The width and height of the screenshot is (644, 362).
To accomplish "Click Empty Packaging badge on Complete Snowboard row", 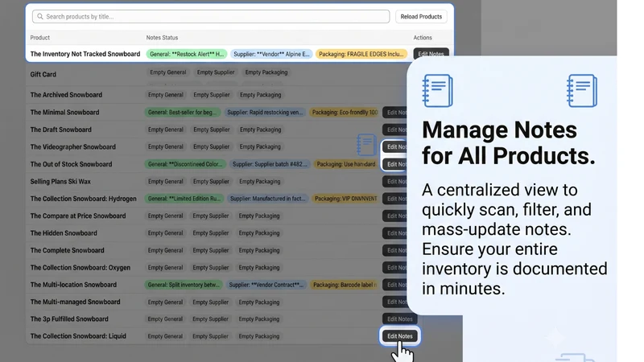I will 259,250.
